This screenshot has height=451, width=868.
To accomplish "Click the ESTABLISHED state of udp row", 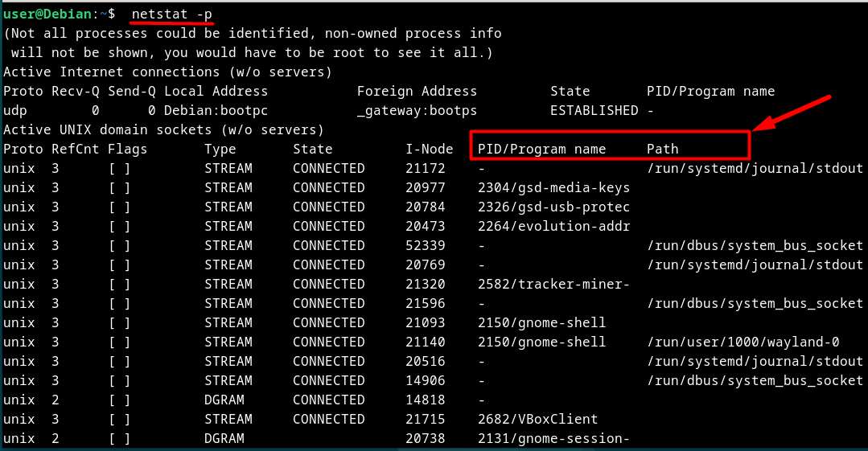I will (x=594, y=110).
